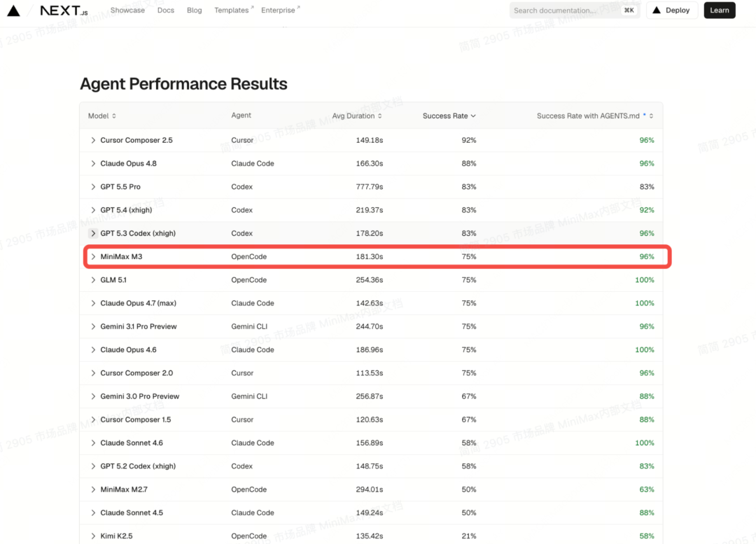
Task: Click the Vercel triangle logo
Action: 13,11
